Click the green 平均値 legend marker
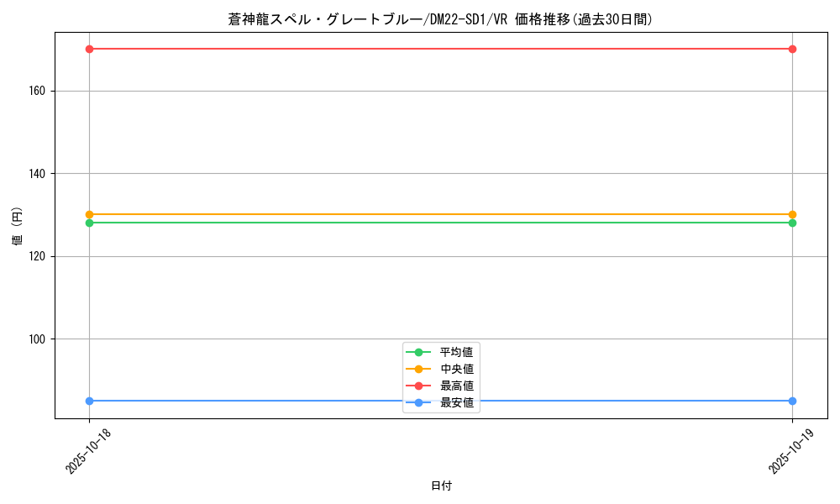This screenshot has height=504, width=840. click(x=418, y=352)
